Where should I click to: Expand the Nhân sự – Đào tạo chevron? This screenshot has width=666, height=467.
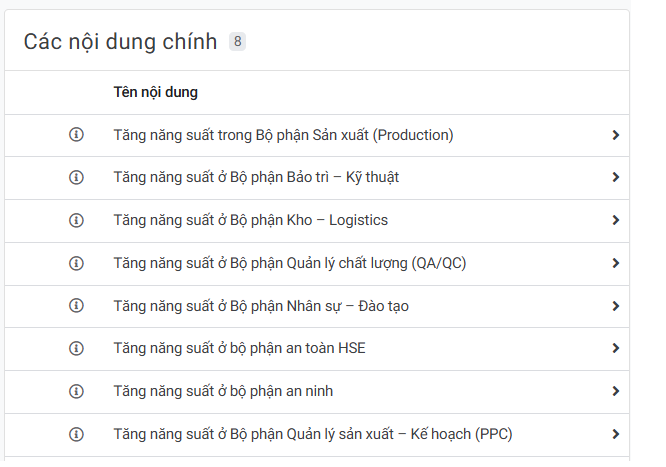(615, 306)
